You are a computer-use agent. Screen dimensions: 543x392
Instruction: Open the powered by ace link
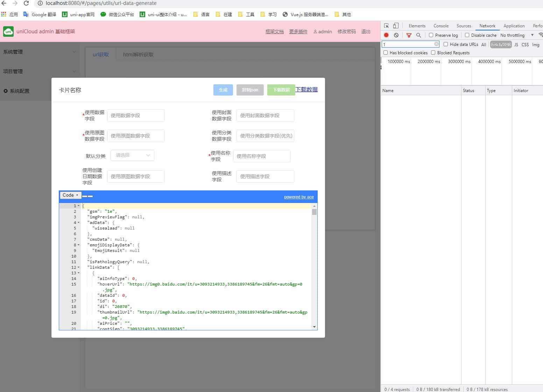coord(299,197)
